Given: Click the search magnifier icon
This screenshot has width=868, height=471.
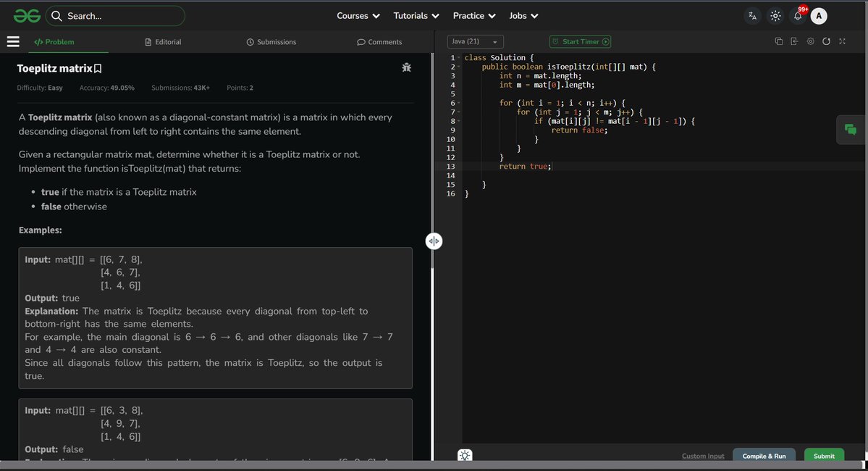Looking at the screenshot, I should (56, 16).
